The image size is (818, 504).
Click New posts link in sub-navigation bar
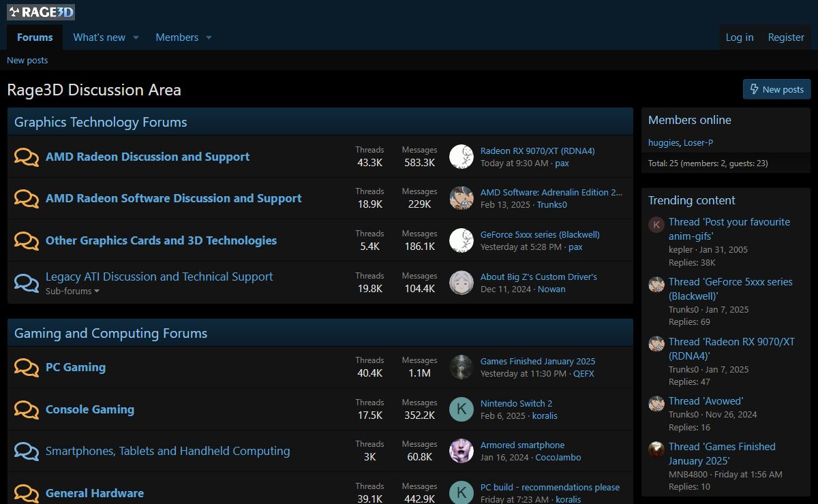pos(27,61)
